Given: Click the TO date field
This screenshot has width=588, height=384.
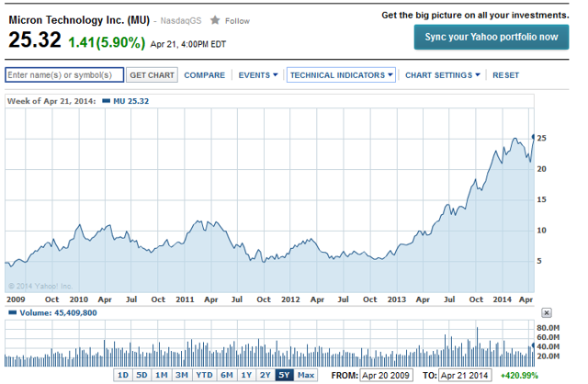Looking at the screenshot, I should [x=465, y=376].
